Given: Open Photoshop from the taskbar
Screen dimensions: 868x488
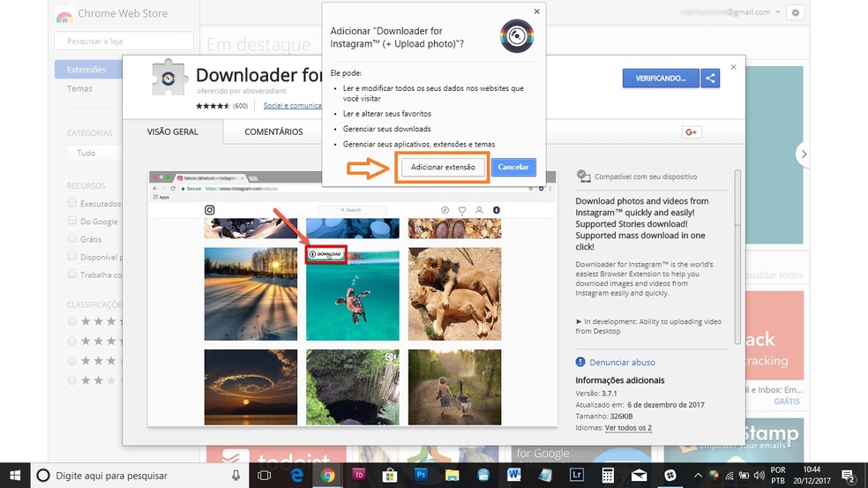Looking at the screenshot, I should coord(421,476).
